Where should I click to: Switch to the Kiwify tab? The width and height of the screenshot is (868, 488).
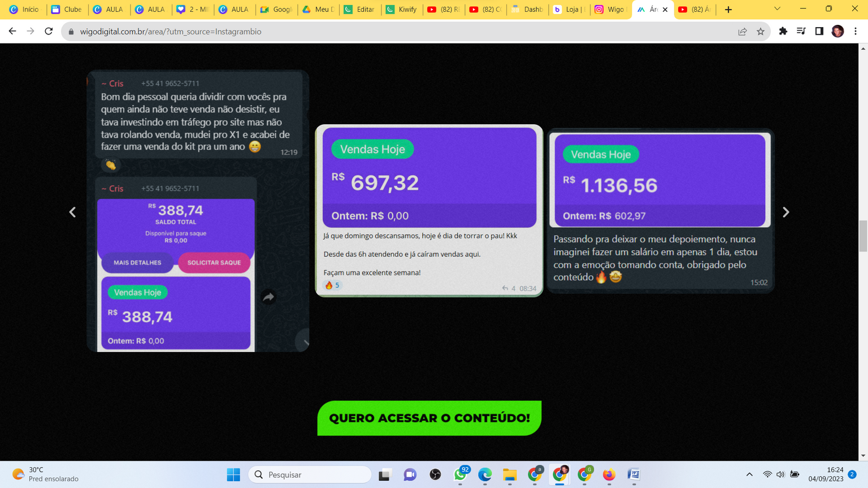(401, 10)
